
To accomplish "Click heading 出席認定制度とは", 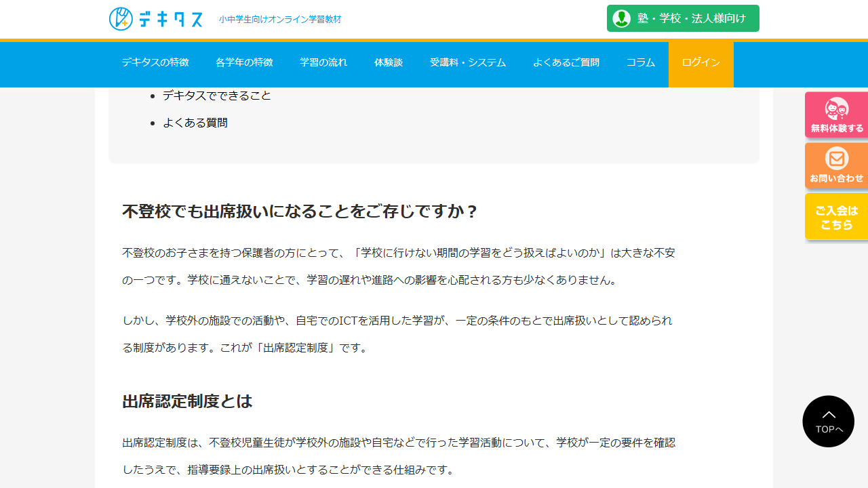I will coord(187,401).
